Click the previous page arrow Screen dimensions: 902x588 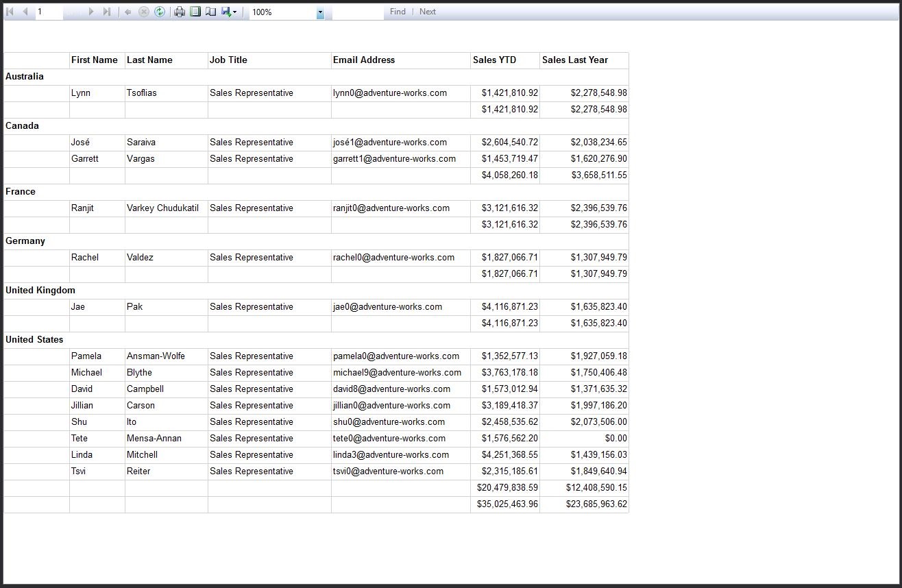click(25, 11)
